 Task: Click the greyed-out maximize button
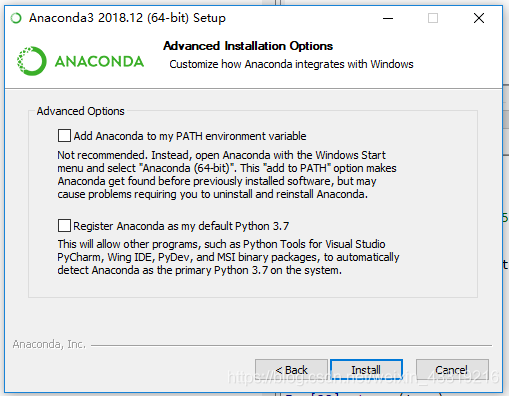(433, 18)
